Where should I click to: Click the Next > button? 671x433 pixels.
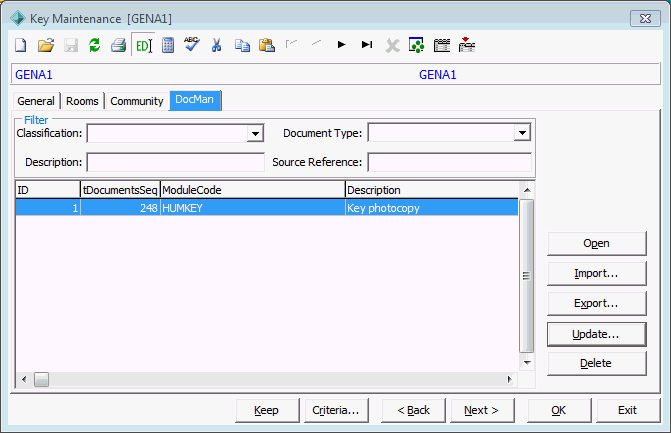pyautogui.click(x=482, y=410)
